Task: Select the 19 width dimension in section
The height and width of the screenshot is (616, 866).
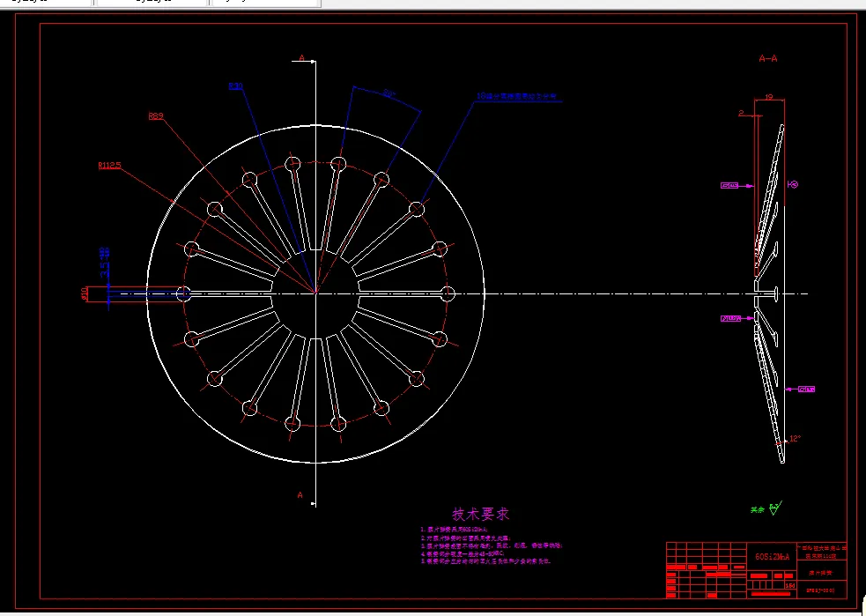Action: pyautogui.click(x=769, y=97)
